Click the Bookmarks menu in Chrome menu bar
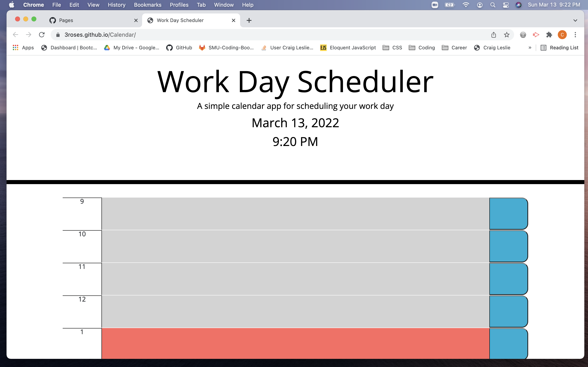 (147, 5)
